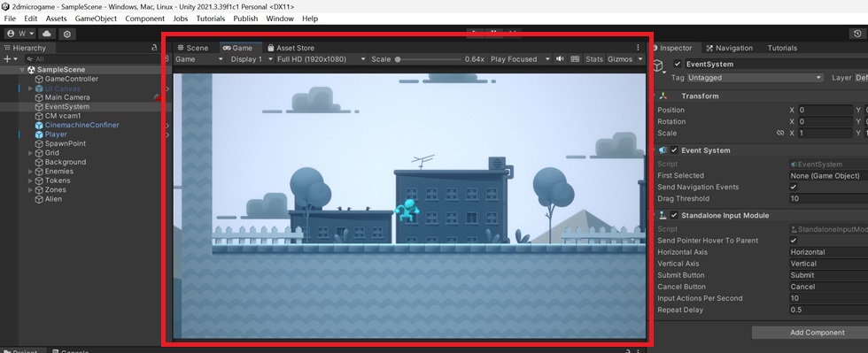
Task: Open the Full HD (1920x1080) resolution dropdown
Action: [x=321, y=59]
